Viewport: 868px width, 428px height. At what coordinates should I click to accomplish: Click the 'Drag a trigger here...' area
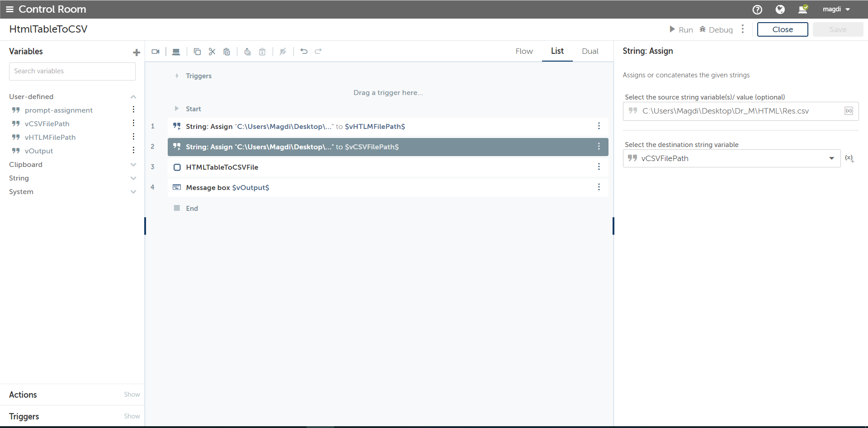click(388, 93)
